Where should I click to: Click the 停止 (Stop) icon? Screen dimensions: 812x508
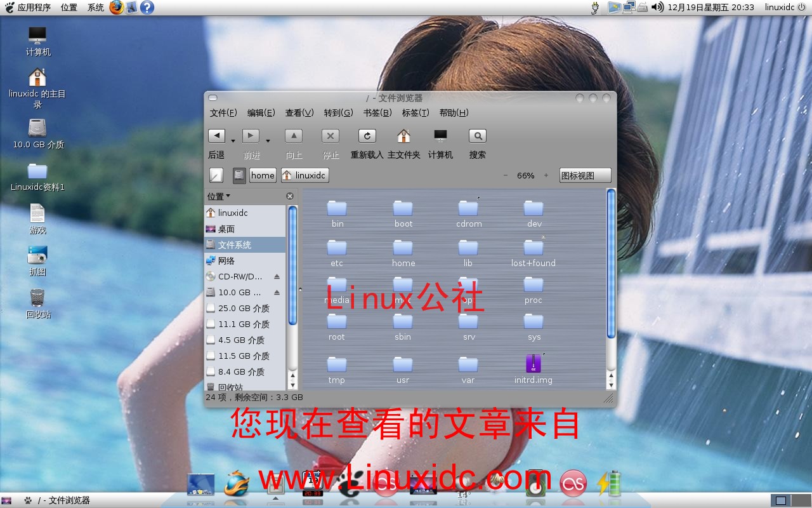click(331, 135)
